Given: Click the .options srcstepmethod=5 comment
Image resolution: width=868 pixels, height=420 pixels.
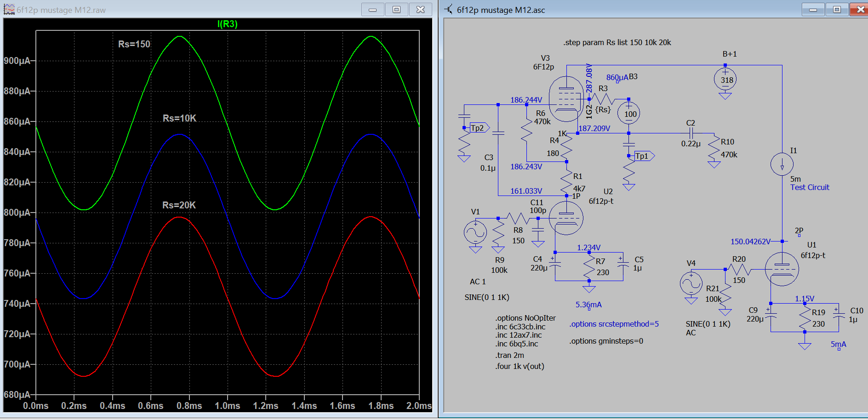Looking at the screenshot, I should pos(614,324).
